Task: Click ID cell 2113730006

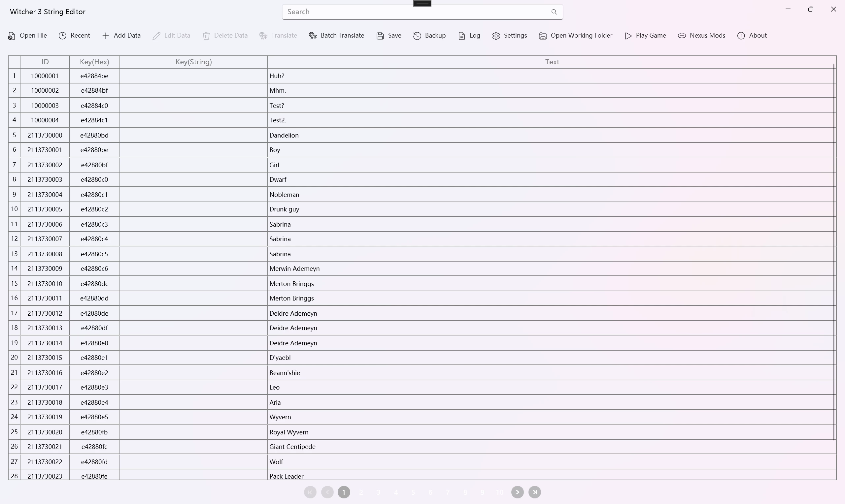Action: coord(45,224)
